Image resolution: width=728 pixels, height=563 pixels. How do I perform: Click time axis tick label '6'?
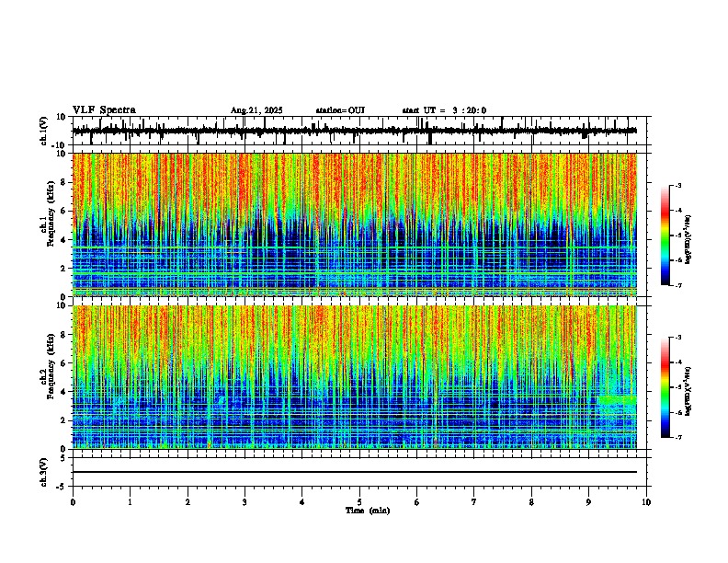tap(417, 502)
